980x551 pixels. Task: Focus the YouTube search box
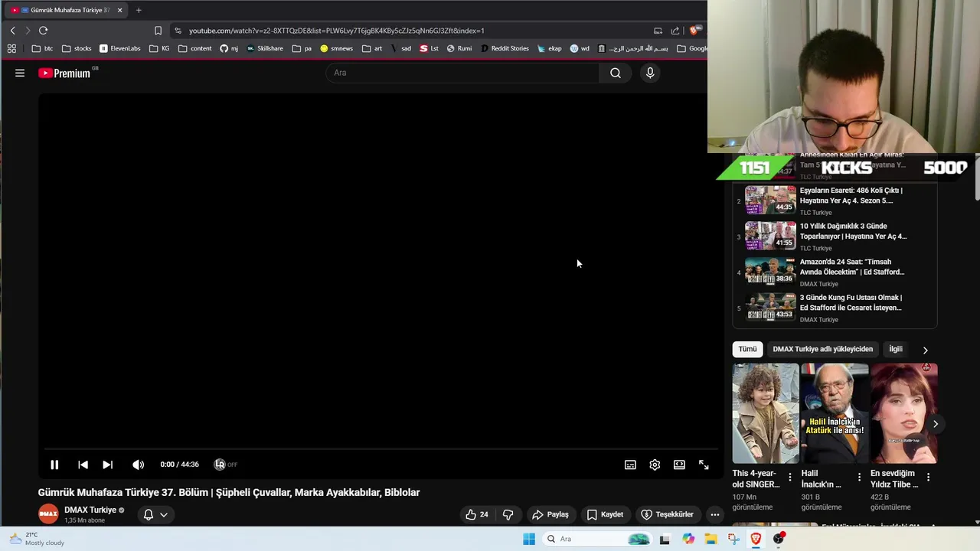coord(462,73)
